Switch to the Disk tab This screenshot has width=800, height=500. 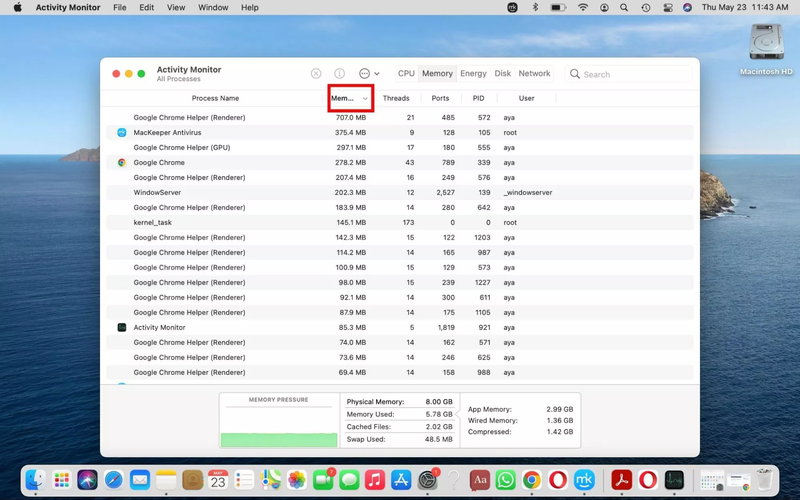503,73
